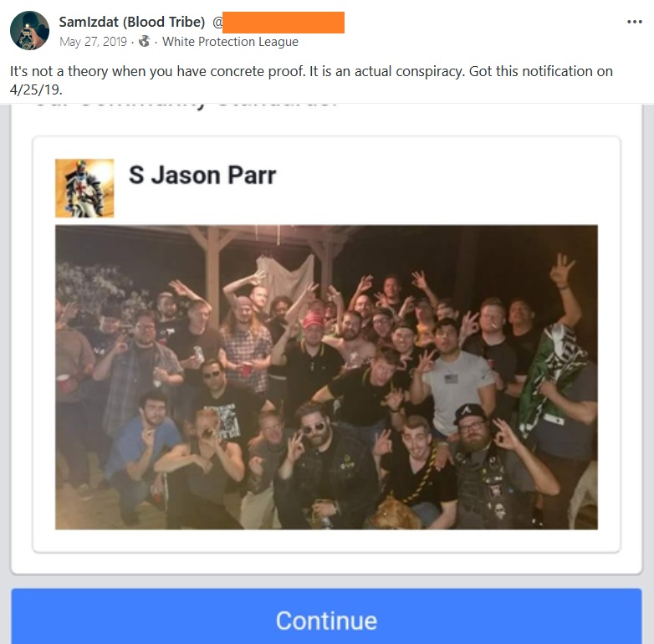Open the White Protection League group link
The height and width of the screenshot is (644, 654).
click(x=230, y=42)
